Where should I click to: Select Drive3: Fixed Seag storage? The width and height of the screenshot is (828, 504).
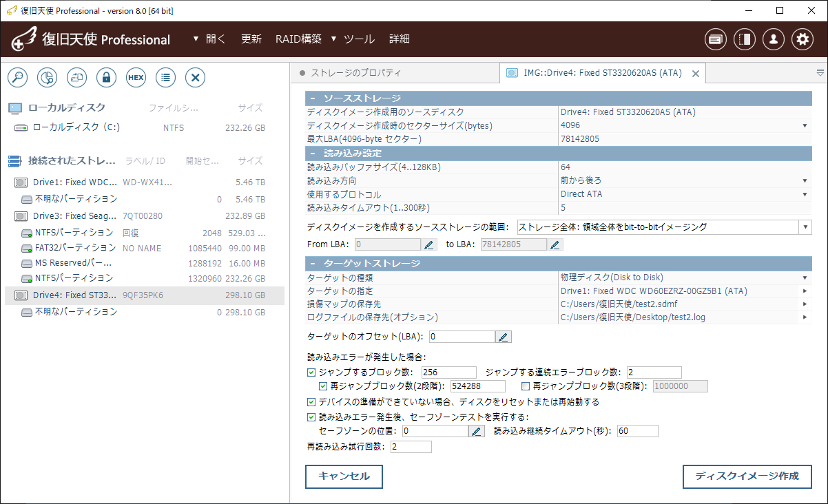(x=145, y=216)
